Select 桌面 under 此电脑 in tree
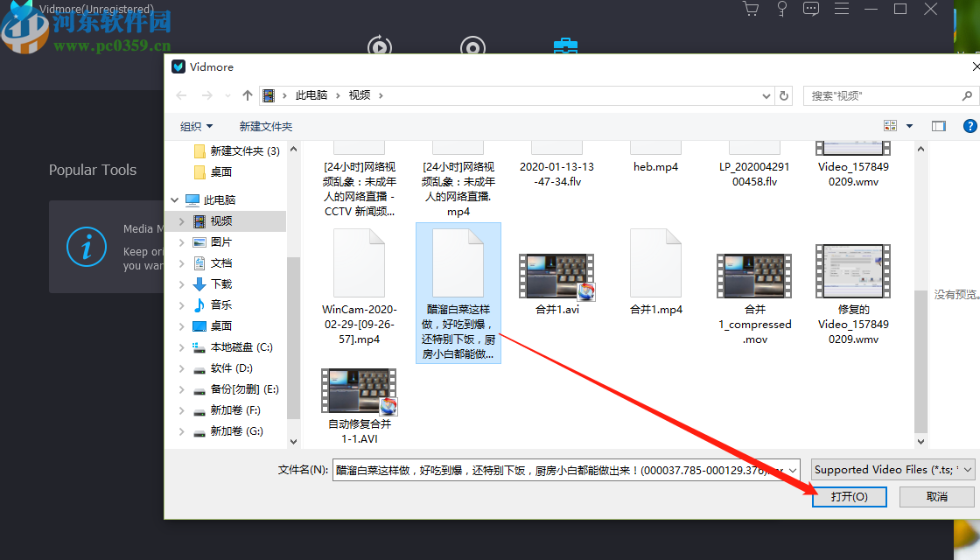Image resolution: width=980 pixels, height=560 pixels. (213, 325)
